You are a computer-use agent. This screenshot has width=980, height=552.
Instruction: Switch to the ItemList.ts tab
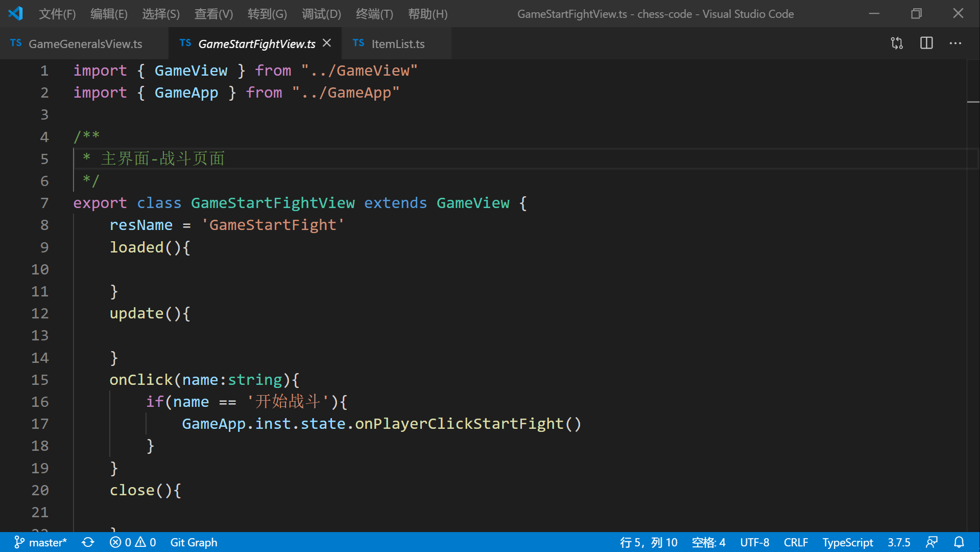tap(397, 43)
